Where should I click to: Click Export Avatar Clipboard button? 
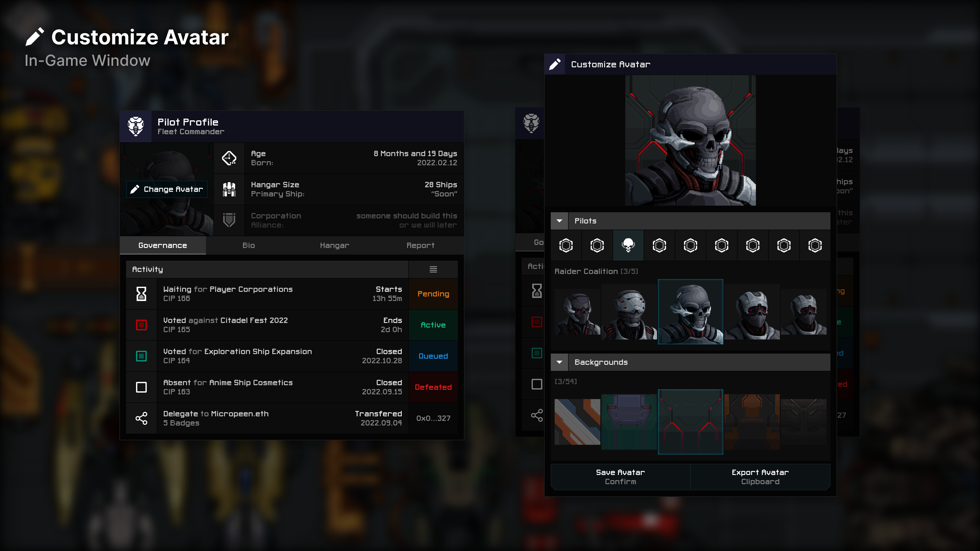tap(760, 477)
